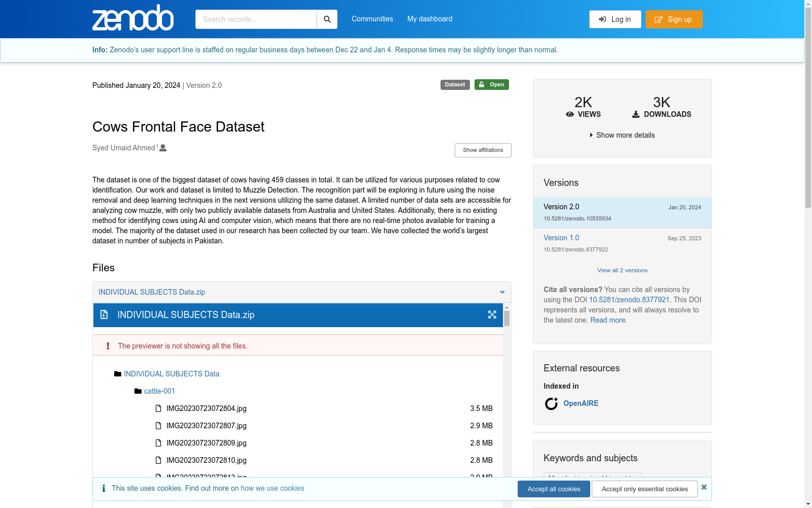Image resolution: width=812 pixels, height=508 pixels.
Task: Open the Communities menu item
Action: tap(373, 19)
